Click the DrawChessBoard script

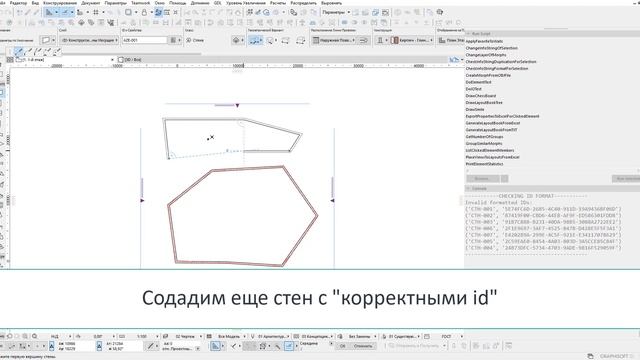pyautogui.click(x=481, y=96)
